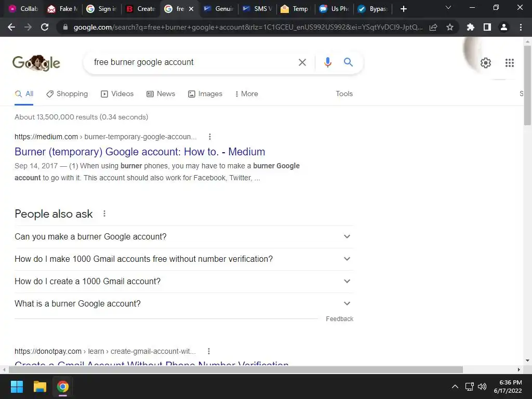Open the Chrome profile avatar
Image resolution: width=532 pixels, height=399 pixels.
504,27
